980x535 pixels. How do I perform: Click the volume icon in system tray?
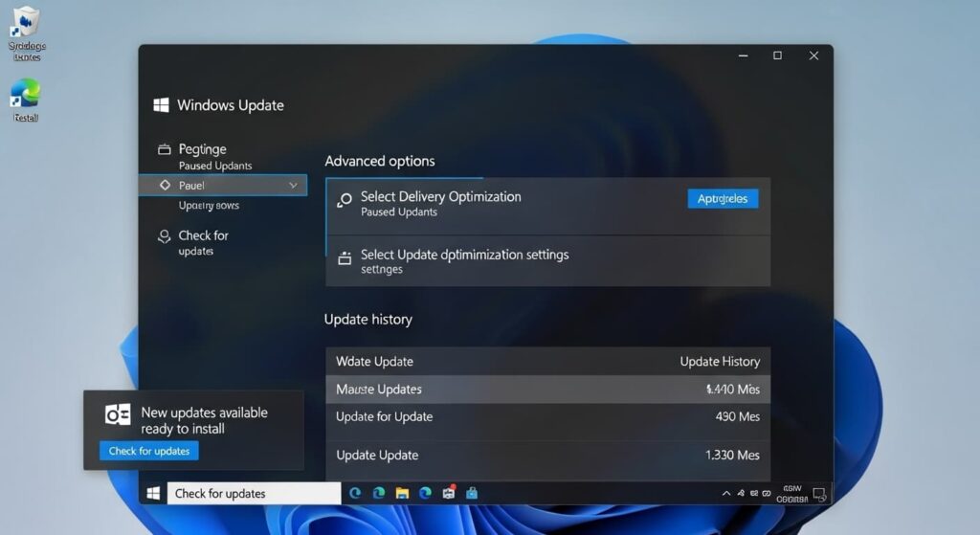point(754,493)
